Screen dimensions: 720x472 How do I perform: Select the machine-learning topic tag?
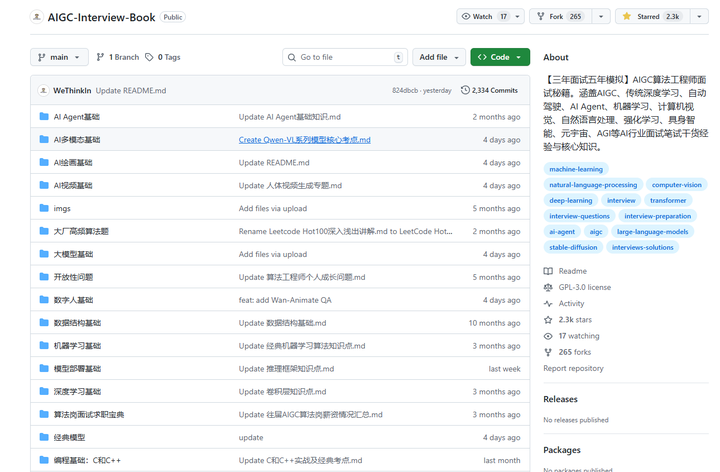click(x=576, y=169)
